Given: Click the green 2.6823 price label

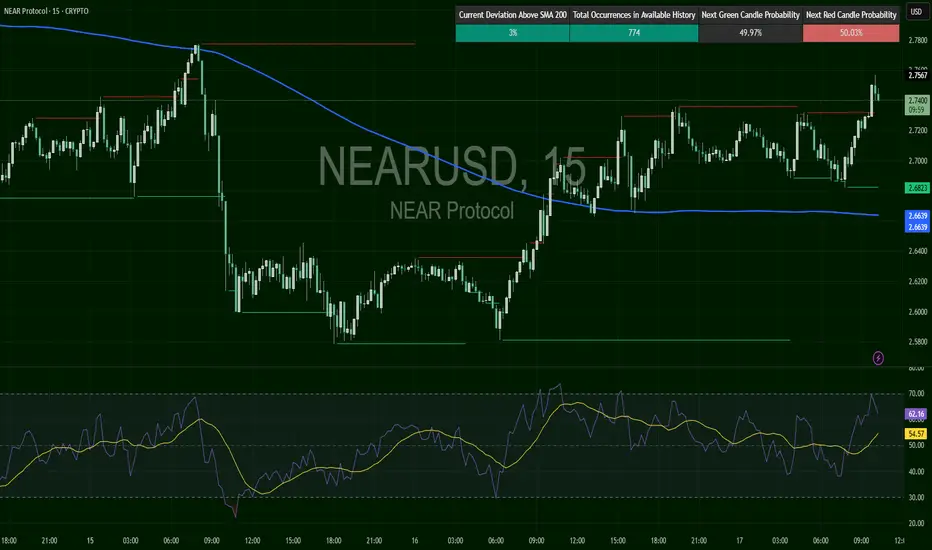Looking at the screenshot, I should coord(917,188).
